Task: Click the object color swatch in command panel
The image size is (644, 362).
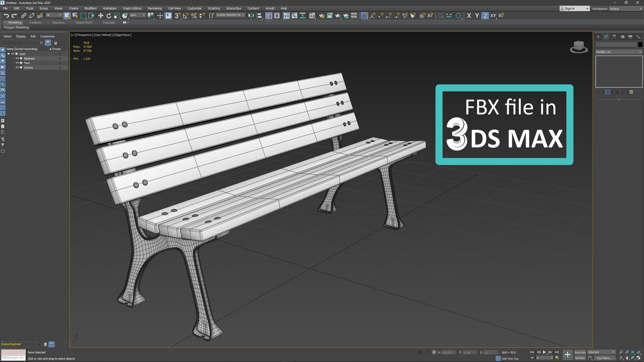Action: coord(640,45)
